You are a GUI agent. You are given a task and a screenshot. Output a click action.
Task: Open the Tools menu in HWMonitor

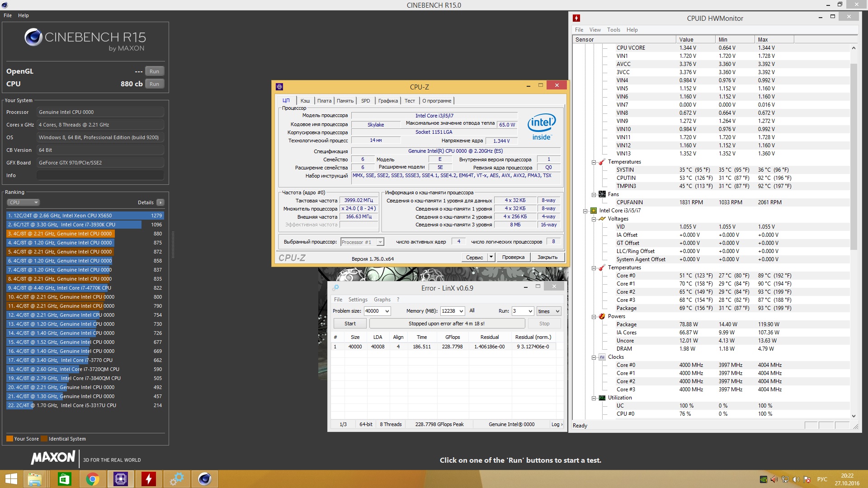pos(613,30)
